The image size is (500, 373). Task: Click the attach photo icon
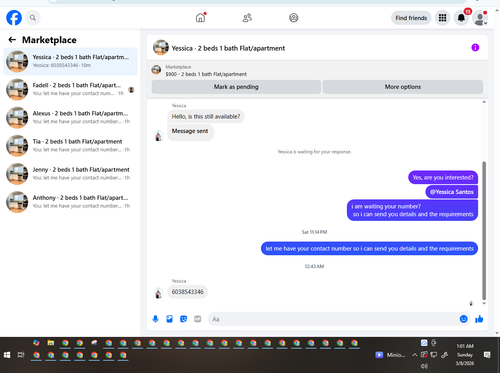tap(169, 319)
